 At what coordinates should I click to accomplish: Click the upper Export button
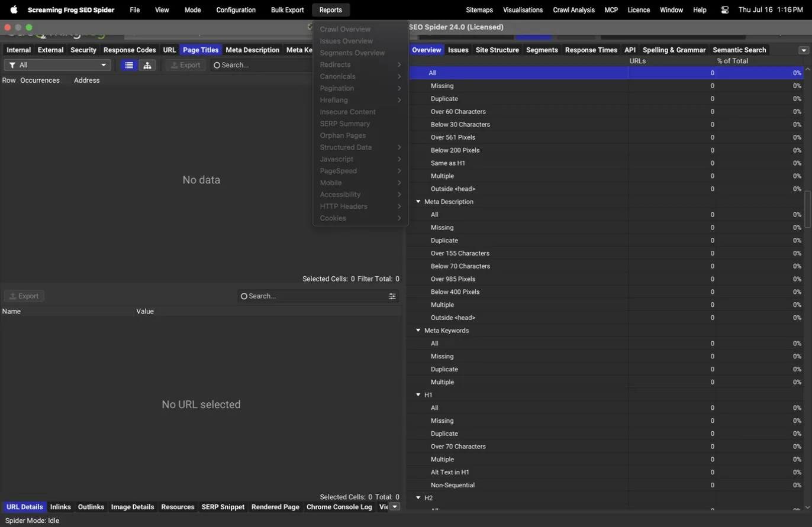tap(185, 65)
